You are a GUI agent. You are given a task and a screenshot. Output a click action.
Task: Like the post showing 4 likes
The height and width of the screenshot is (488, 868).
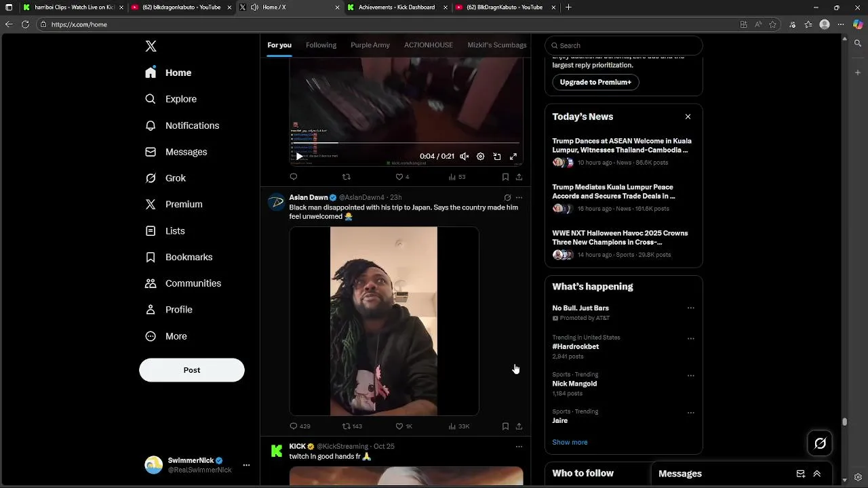coord(402,177)
